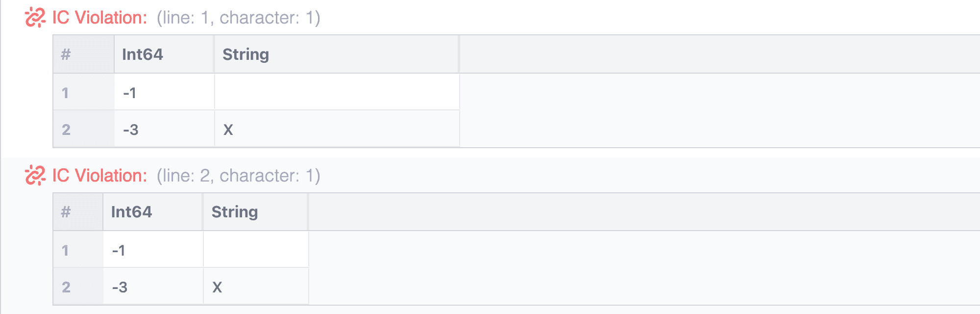Jump to the '(line: 2, character: 1)' location
The image size is (980, 314).
tap(238, 175)
